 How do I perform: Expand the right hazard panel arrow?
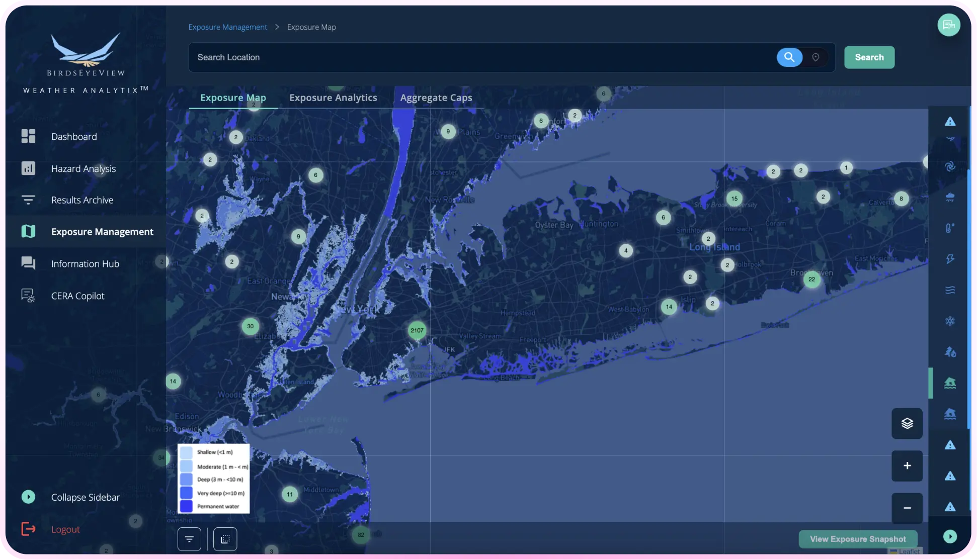coord(949,536)
